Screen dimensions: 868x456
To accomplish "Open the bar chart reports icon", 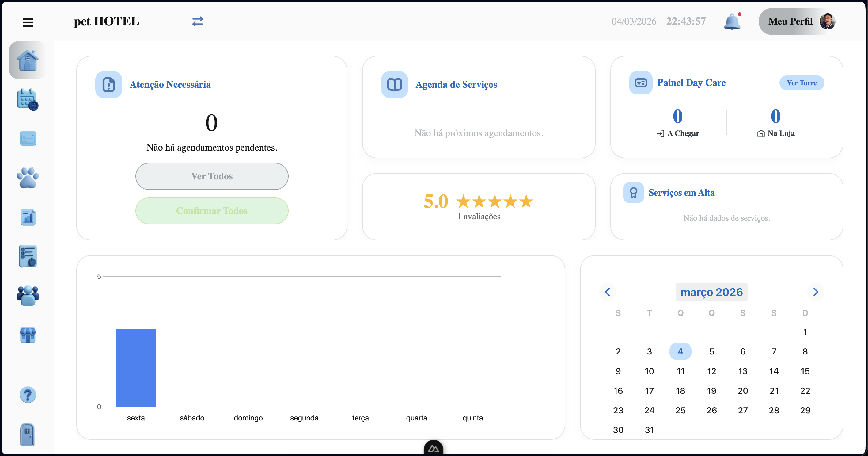I will [x=28, y=217].
